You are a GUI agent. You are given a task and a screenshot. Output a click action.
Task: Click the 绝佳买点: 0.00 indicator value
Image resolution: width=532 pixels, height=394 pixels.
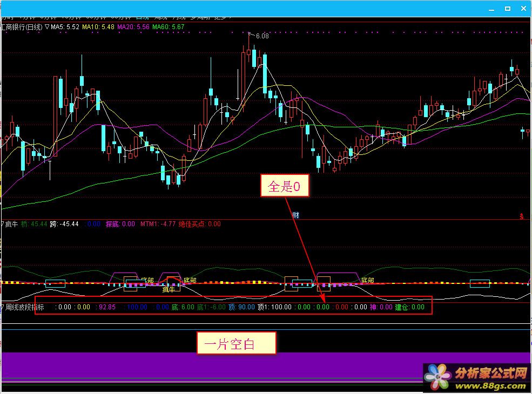(200, 224)
